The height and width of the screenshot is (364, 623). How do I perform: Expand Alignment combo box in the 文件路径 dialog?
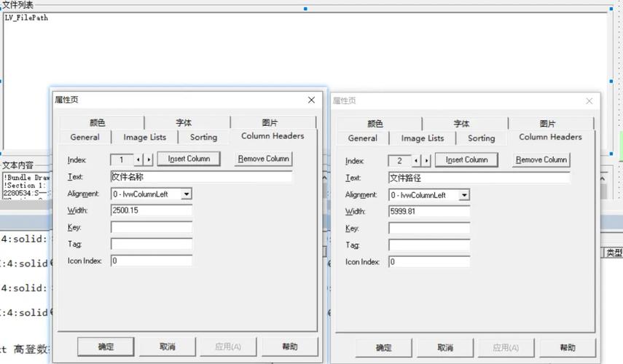464,195
